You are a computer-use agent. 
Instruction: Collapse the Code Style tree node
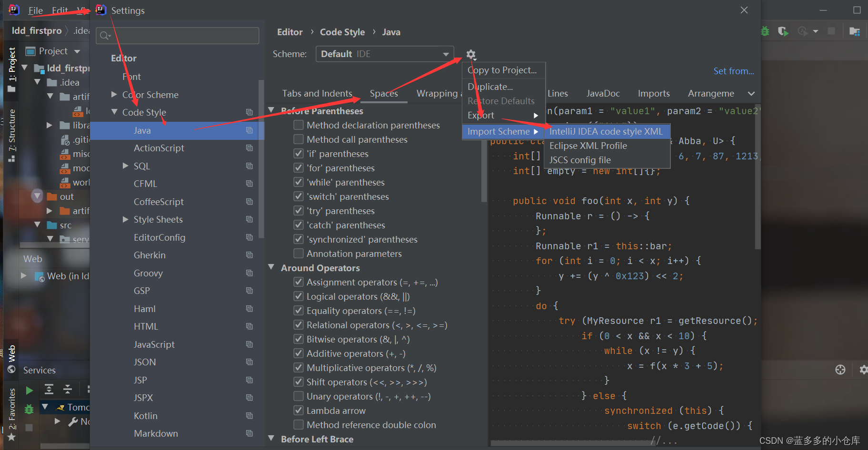(x=114, y=112)
